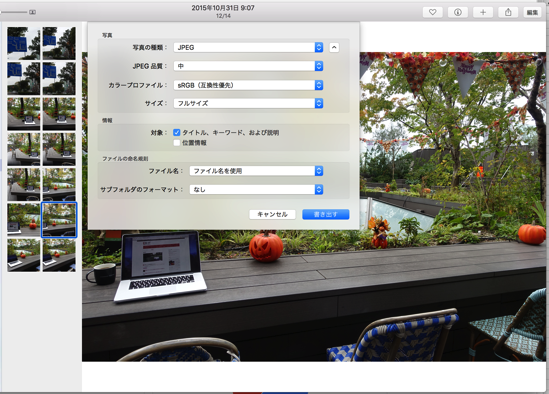Image resolution: width=549 pixels, height=394 pixels.
Task: Open the サイズ フルサイズ dropdown
Action: [248, 103]
